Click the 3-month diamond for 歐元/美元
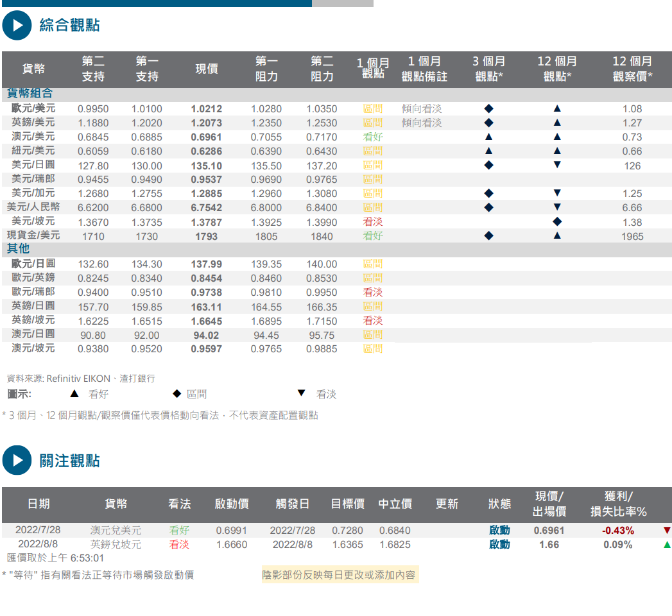Screen dimensions: 672x616 click(488, 108)
